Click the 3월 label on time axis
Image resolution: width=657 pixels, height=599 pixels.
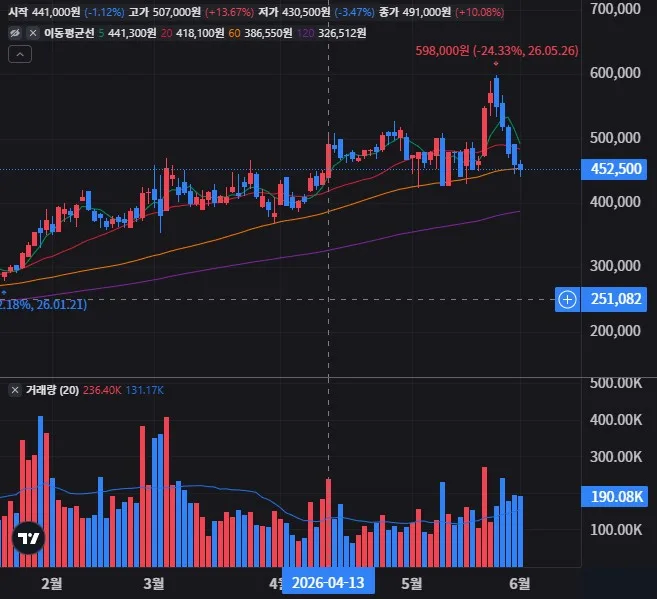[153, 583]
